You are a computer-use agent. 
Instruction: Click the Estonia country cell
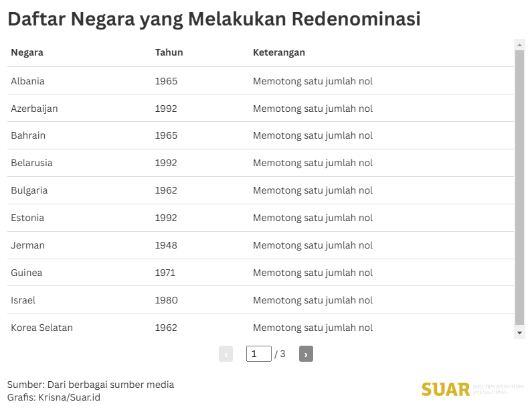click(27, 218)
